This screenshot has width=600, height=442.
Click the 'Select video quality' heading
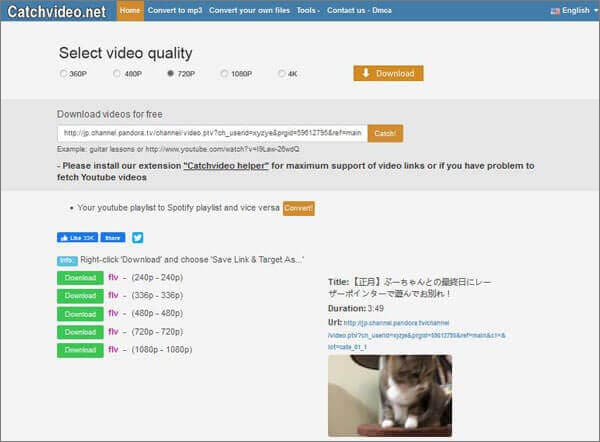pos(126,53)
